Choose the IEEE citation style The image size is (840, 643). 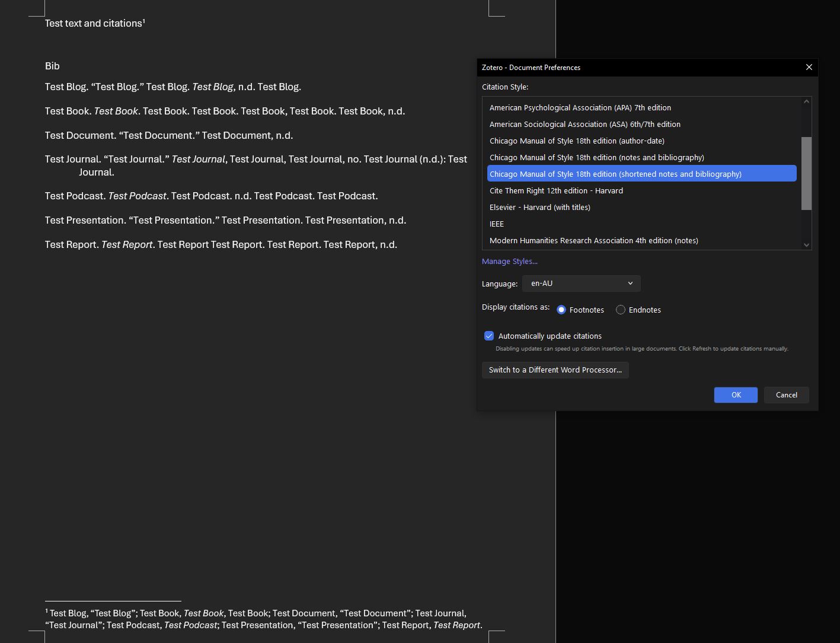point(641,224)
